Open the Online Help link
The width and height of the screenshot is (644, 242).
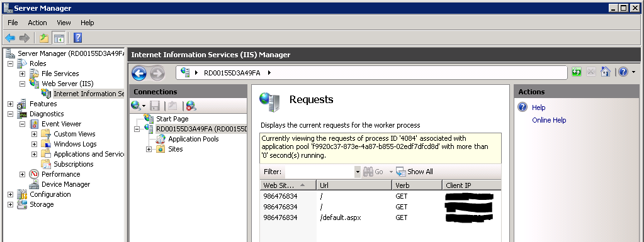(x=549, y=120)
